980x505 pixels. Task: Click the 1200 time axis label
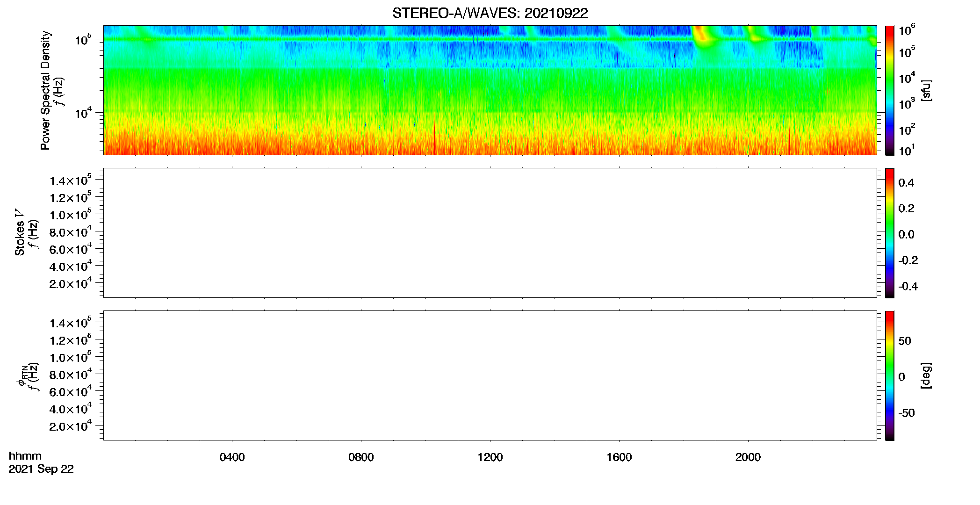[490, 457]
